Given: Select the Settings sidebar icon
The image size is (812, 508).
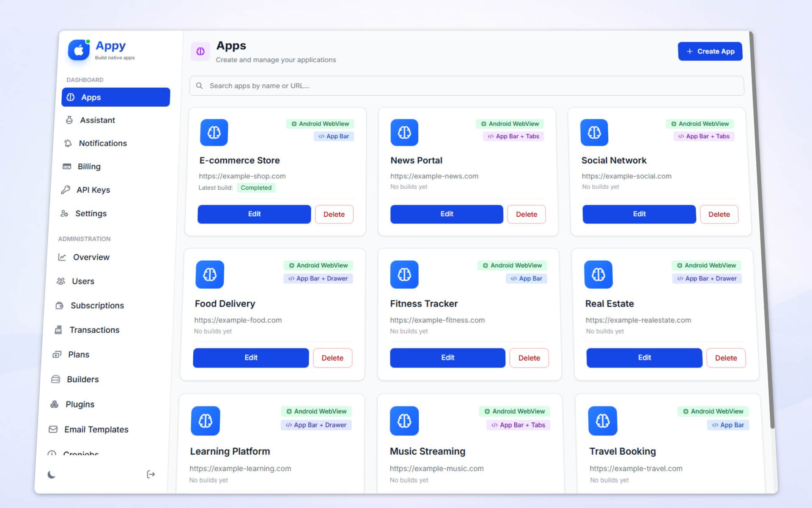Looking at the screenshot, I should coord(65,213).
